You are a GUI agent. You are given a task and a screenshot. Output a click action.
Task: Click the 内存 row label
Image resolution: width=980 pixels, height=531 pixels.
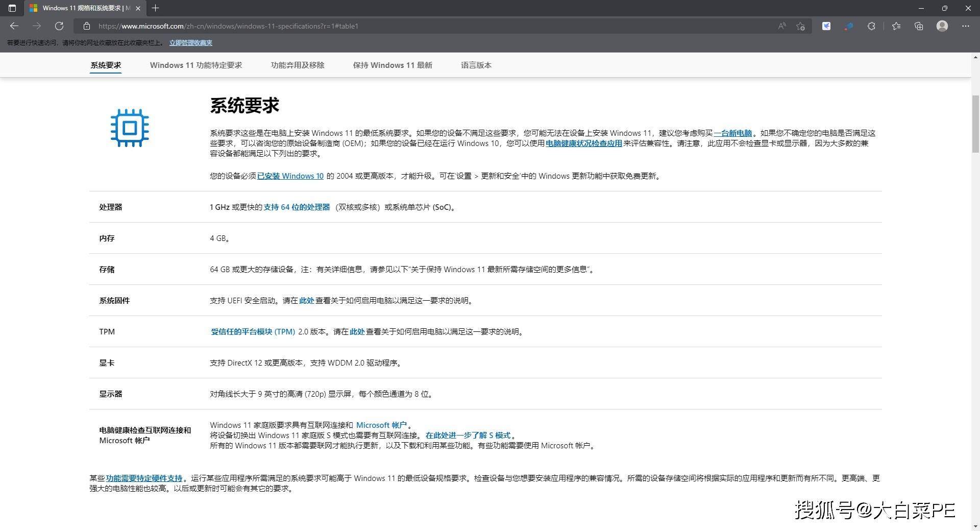click(107, 238)
